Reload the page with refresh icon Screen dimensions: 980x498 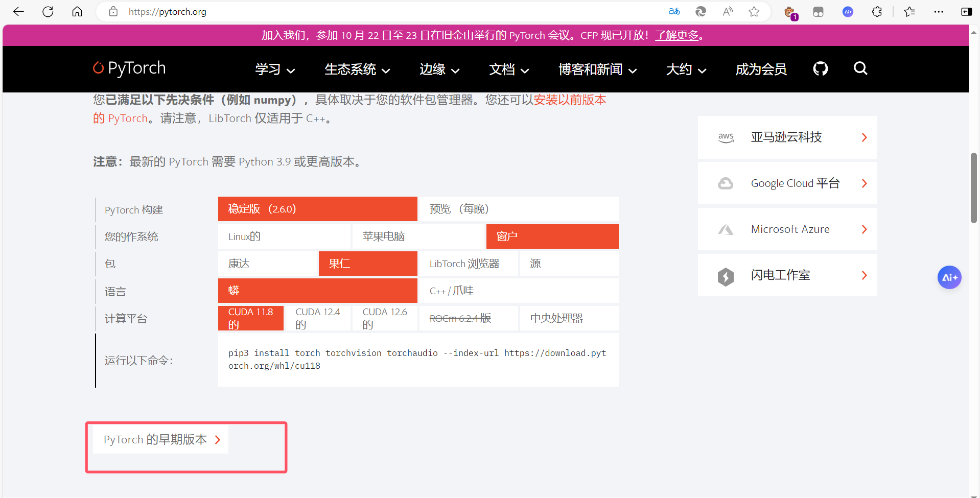coord(48,12)
